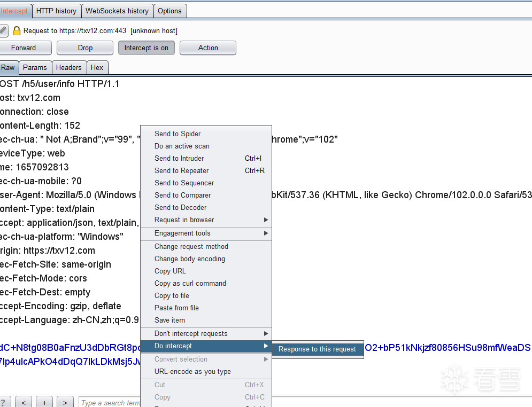Screen dimensions: 532x407
Task: Toggle URL-encode as you type
Action: (206, 371)
